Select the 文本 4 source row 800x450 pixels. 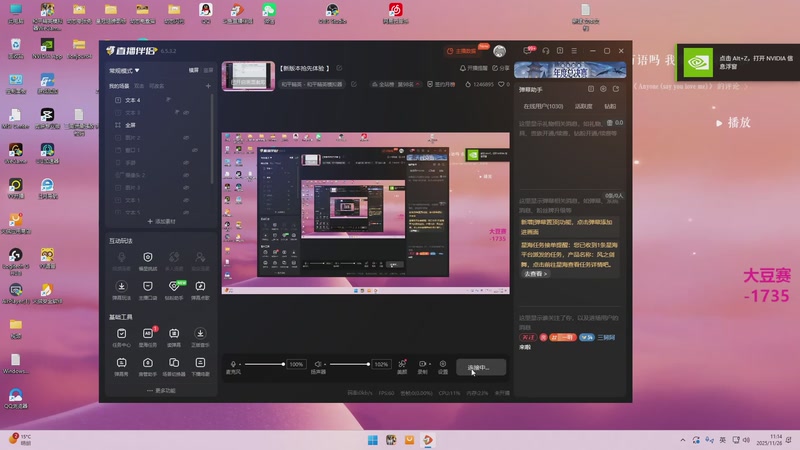pyautogui.click(x=161, y=100)
